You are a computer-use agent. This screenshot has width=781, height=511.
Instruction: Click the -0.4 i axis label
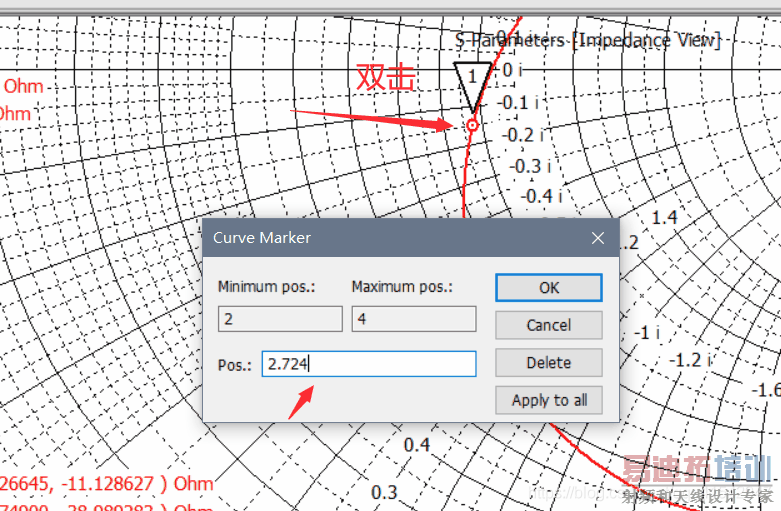(x=541, y=196)
